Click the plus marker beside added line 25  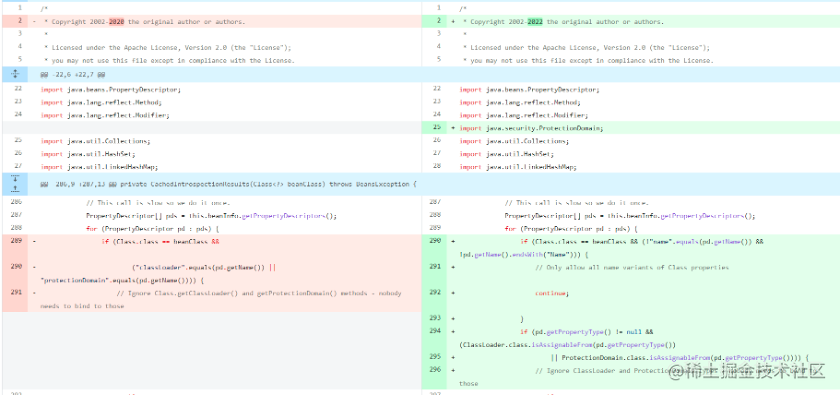click(x=453, y=128)
